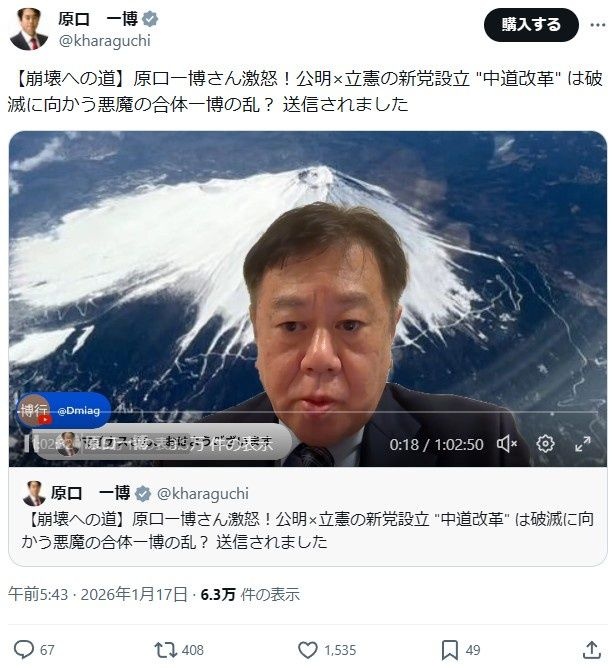
Task: Open the three-dot more options menu
Action: coord(598,25)
